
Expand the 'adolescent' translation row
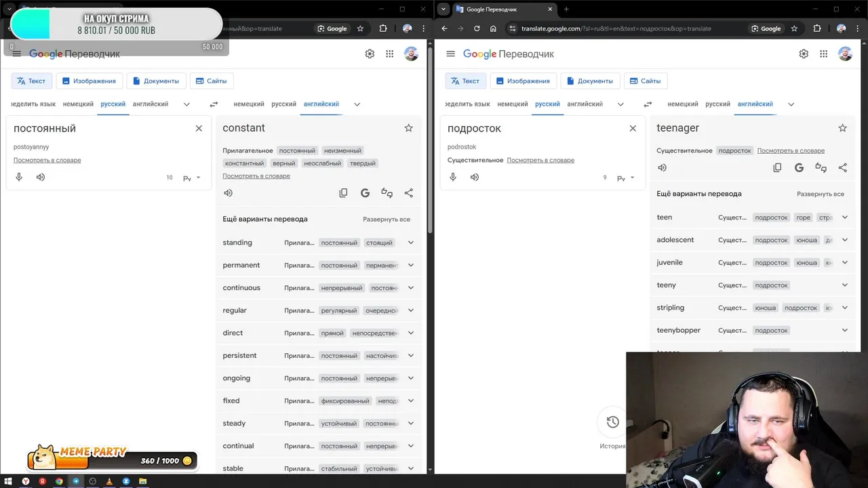pyautogui.click(x=844, y=240)
